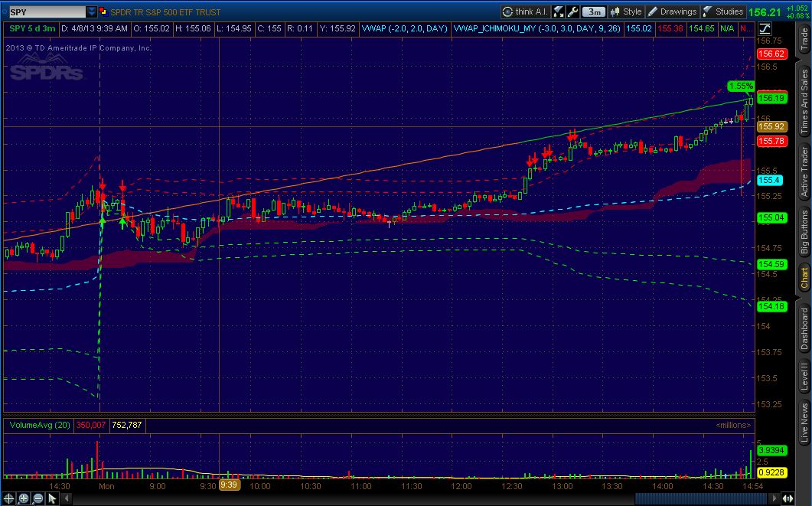Click the Mon date label on time axis

tap(106, 486)
